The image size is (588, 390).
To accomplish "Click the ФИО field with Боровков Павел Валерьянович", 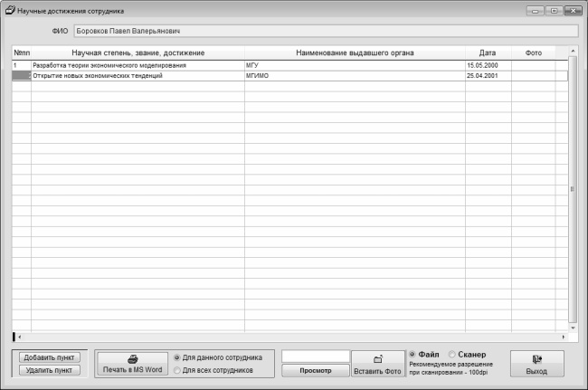I will (325, 30).
